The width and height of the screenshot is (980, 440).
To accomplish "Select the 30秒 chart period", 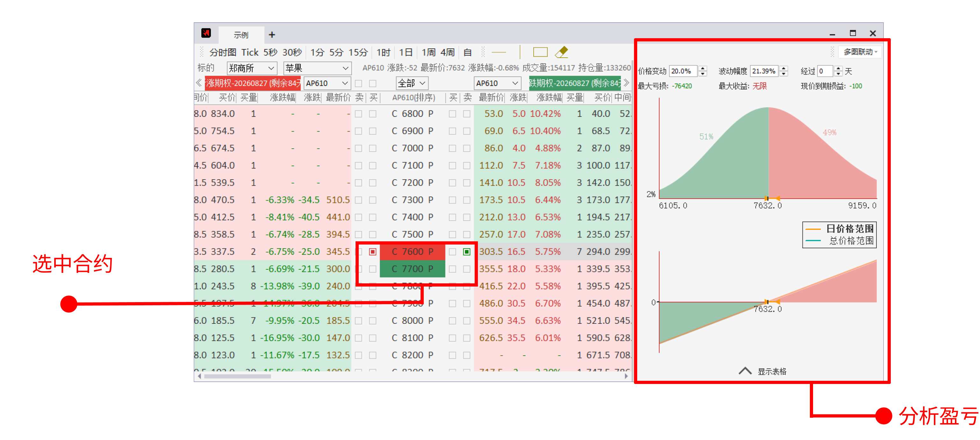I will [x=292, y=52].
